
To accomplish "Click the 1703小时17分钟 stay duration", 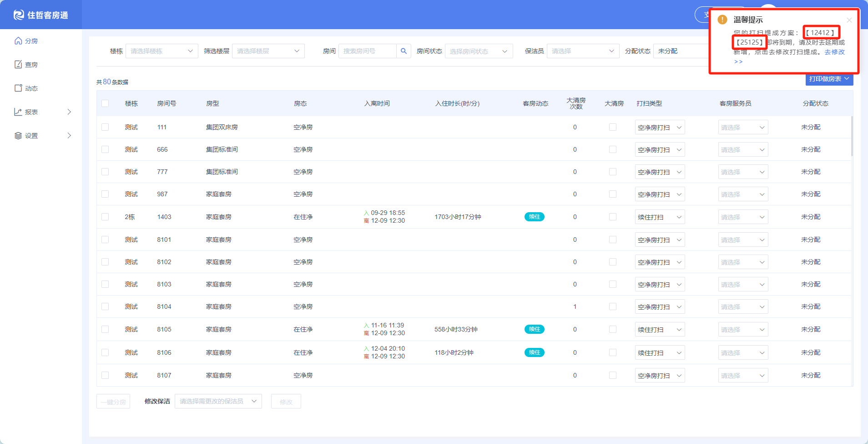I will [458, 217].
